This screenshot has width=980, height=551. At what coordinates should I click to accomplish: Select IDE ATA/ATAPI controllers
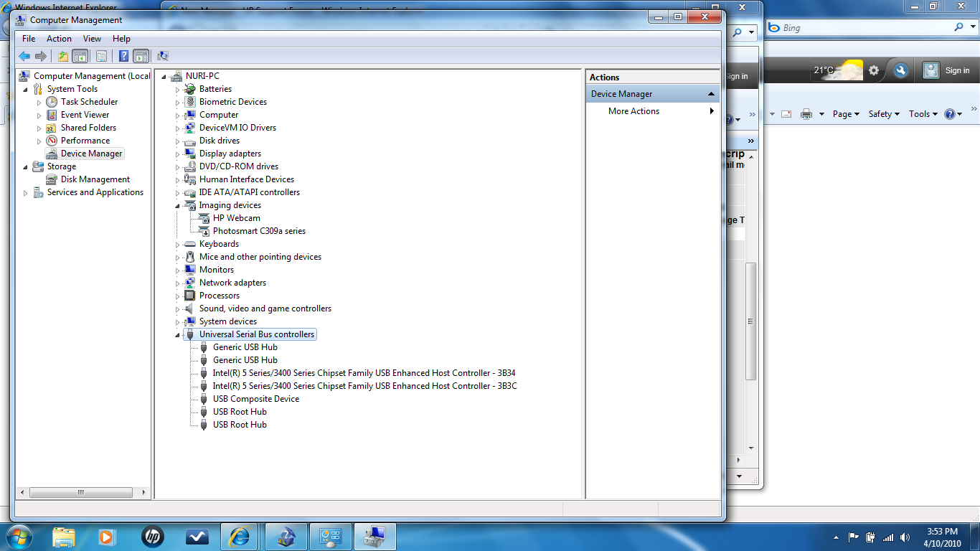click(x=250, y=192)
